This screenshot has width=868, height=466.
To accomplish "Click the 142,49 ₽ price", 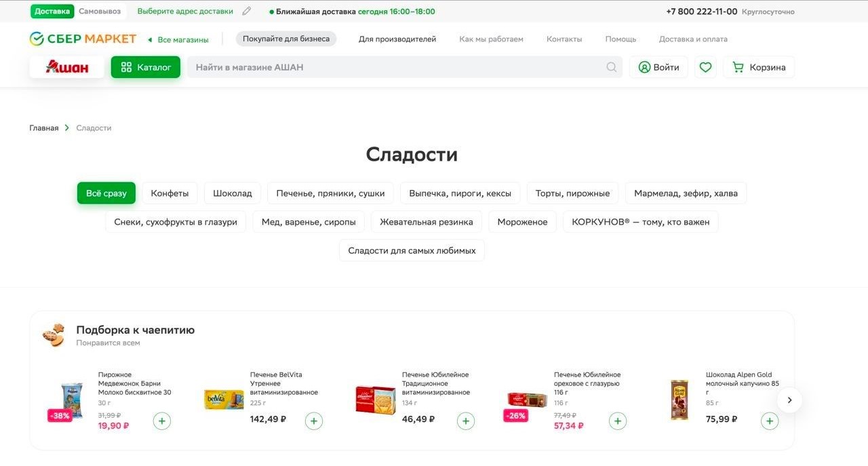I will [x=268, y=419].
